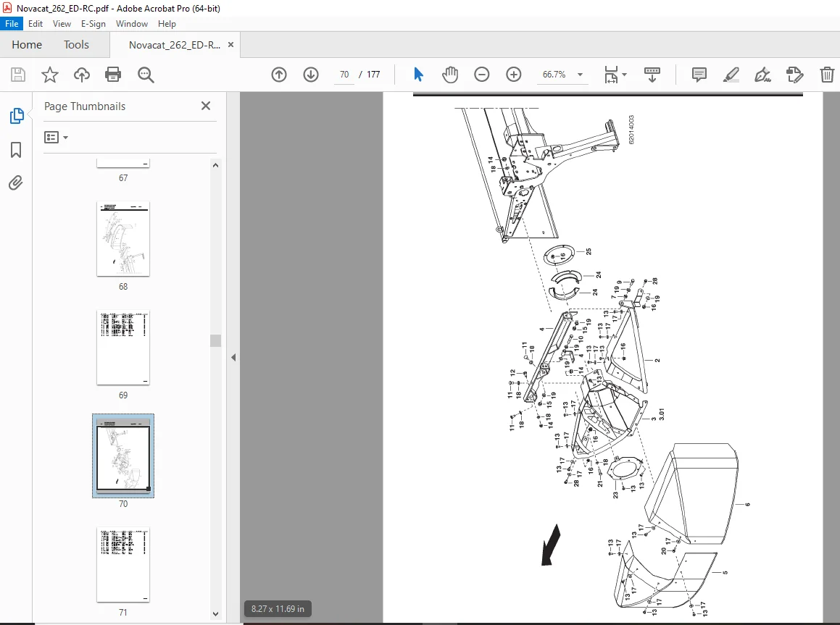Open thumbnail options dropdown menu

57,138
